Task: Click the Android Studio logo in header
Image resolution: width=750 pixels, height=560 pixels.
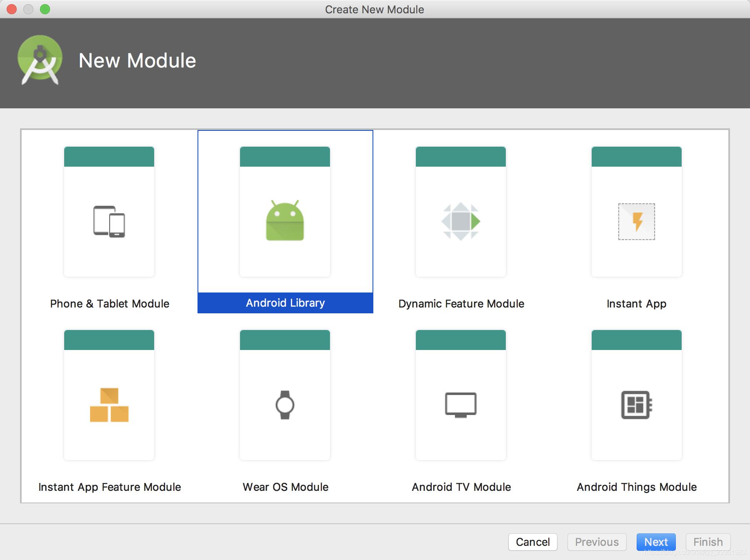Action: point(40,60)
